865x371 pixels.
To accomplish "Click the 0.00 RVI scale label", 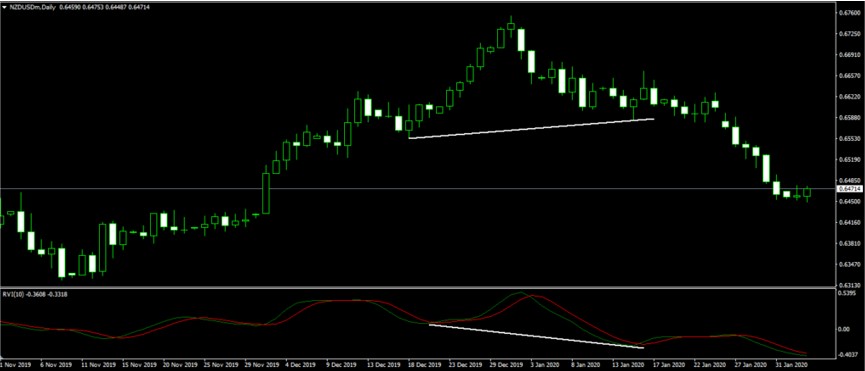I will point(845,330).
